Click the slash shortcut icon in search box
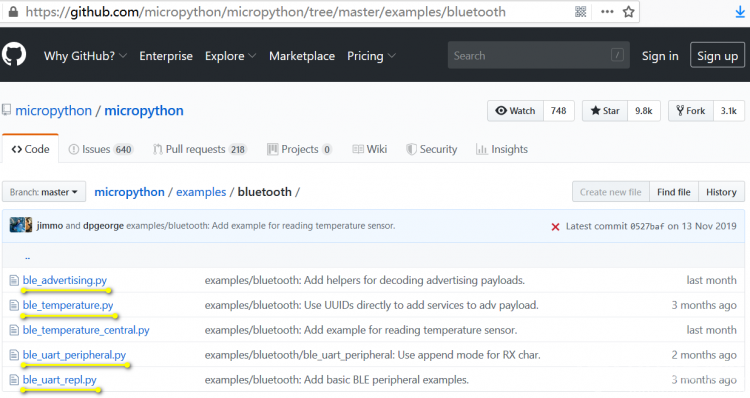This screenshot has height=398, width=750. coord(617,55)
